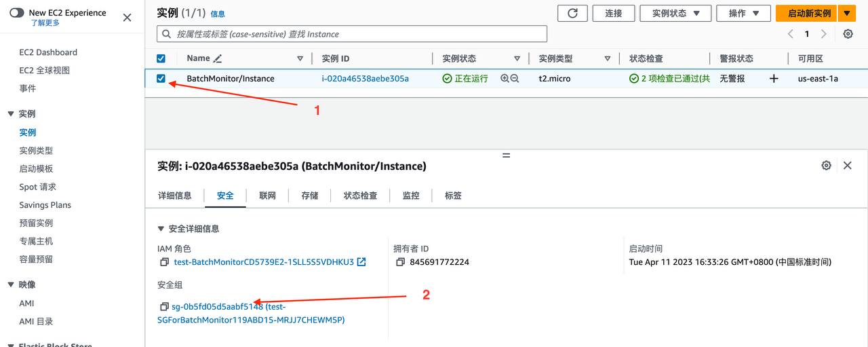The image size is (868, 347).
Task: Select Spot 请求 in the sidebar
Action: tap(38, 187)
